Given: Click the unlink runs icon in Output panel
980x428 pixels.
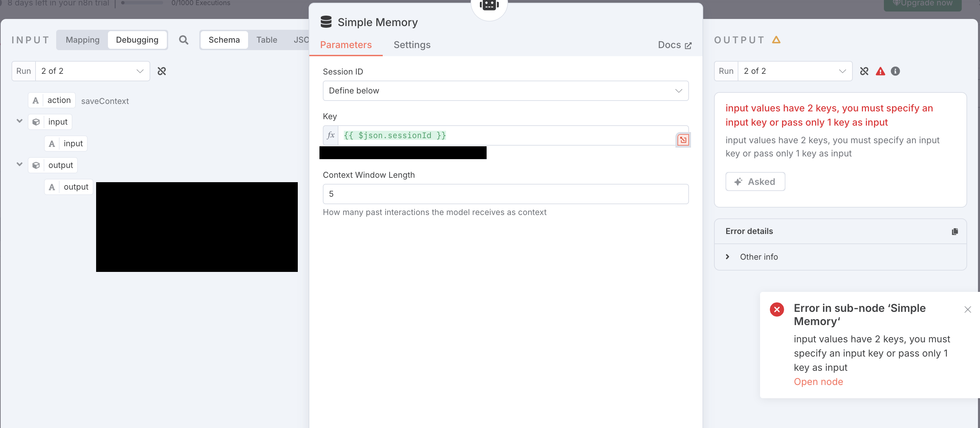Looking at the screenshot, I should pos(864,71).
